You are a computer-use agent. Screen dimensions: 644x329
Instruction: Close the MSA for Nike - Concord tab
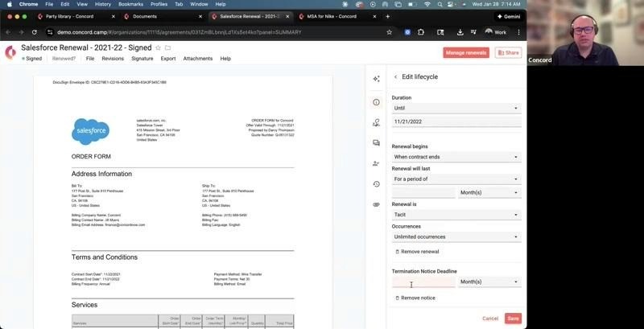374,16
